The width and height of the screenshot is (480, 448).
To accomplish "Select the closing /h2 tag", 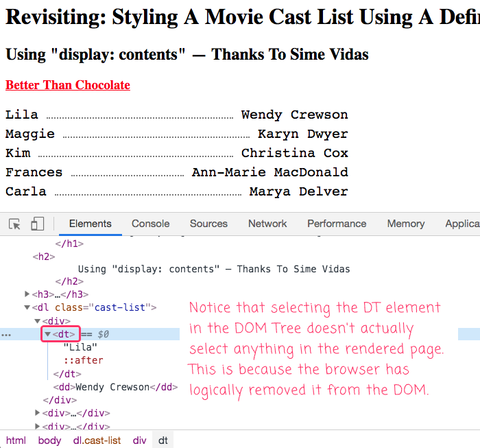I will pos(69,281).
